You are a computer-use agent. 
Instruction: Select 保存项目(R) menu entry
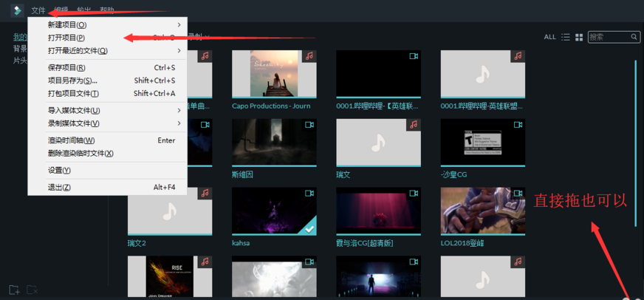click(x=108, y=67)
